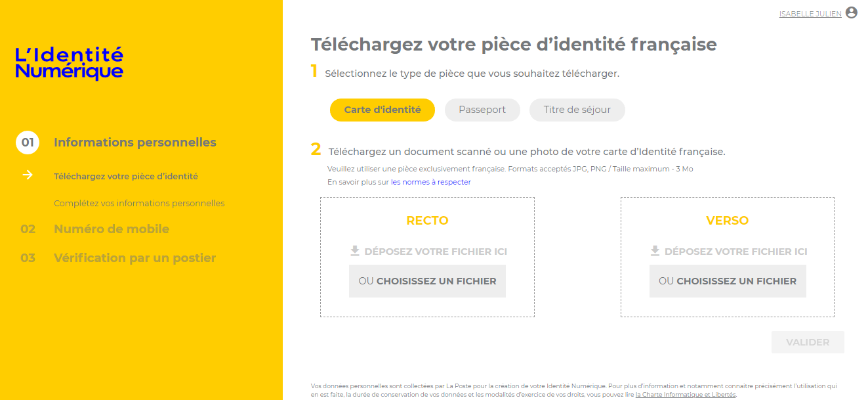The height and width of the screenshot is (400, 868).
Task: Open the 'les normes à respecter' link
Action: (x=431, y=182)
